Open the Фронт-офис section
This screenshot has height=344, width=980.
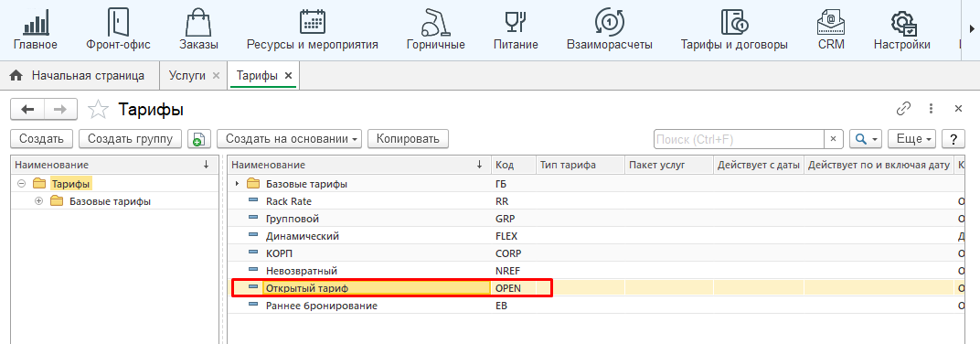tap(118, 30)
